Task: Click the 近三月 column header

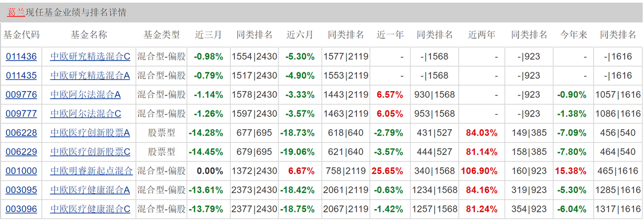Action: [208, 35]
